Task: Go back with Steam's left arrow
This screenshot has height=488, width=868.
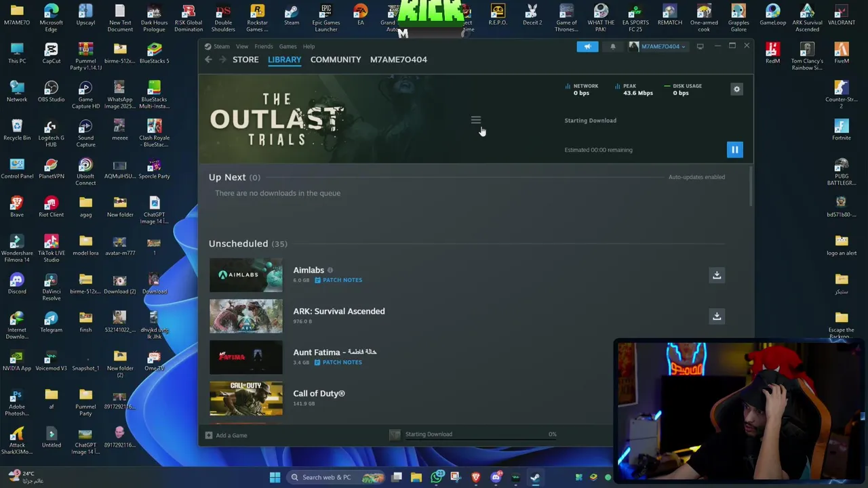Action: point(208,60)
